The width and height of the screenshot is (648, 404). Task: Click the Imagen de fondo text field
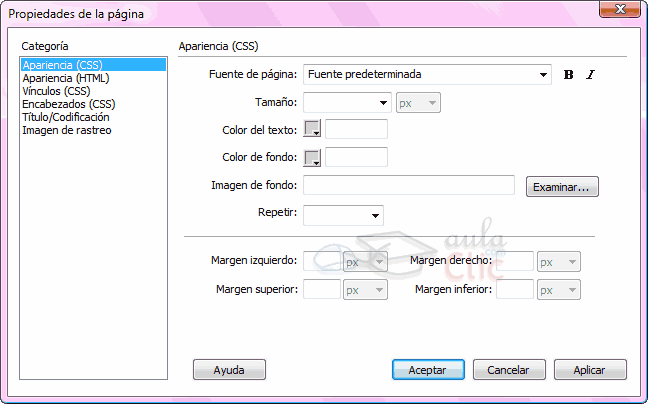[408, 186]
